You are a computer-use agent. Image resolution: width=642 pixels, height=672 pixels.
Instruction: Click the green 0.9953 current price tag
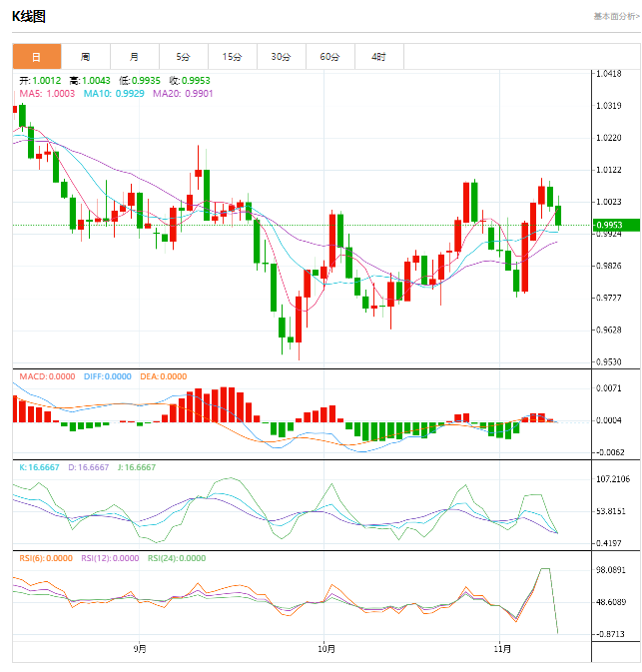(x=616, y=225)
